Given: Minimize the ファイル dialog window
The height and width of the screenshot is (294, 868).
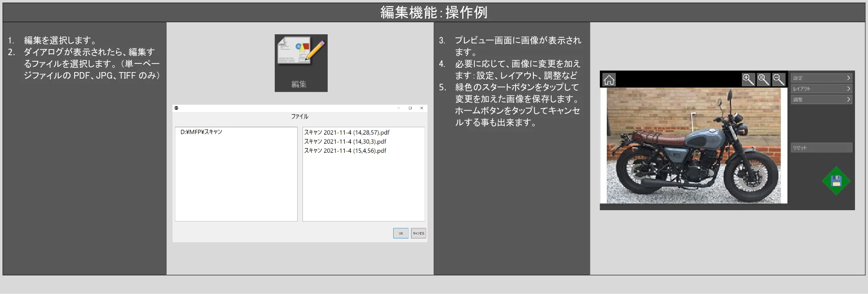Looking at the screenshot, I should point(398,108).
